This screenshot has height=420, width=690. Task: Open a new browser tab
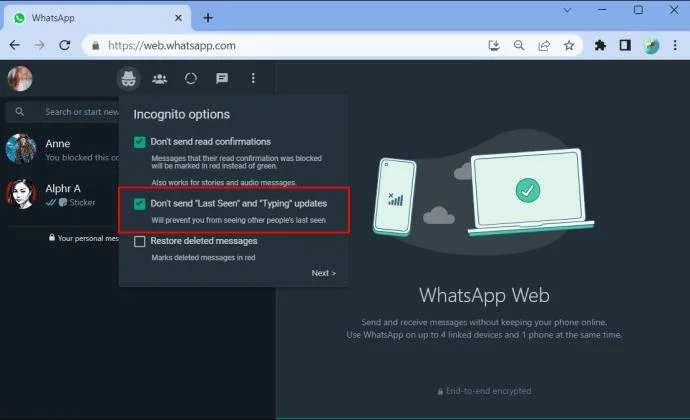click(x=208, y=18)
